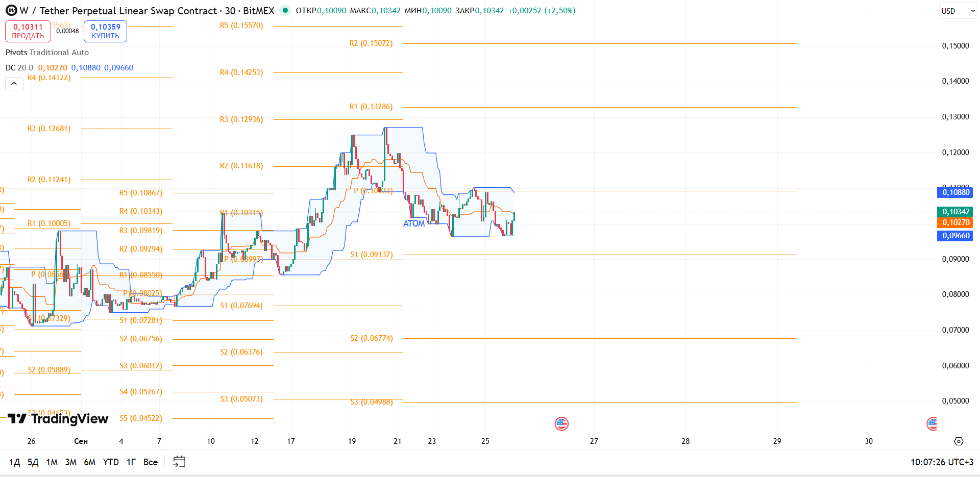The height and width of the screenshot is (477, 980).
Task: Click the R5 (0.15570) pivot label
Action: click(241, 26)
